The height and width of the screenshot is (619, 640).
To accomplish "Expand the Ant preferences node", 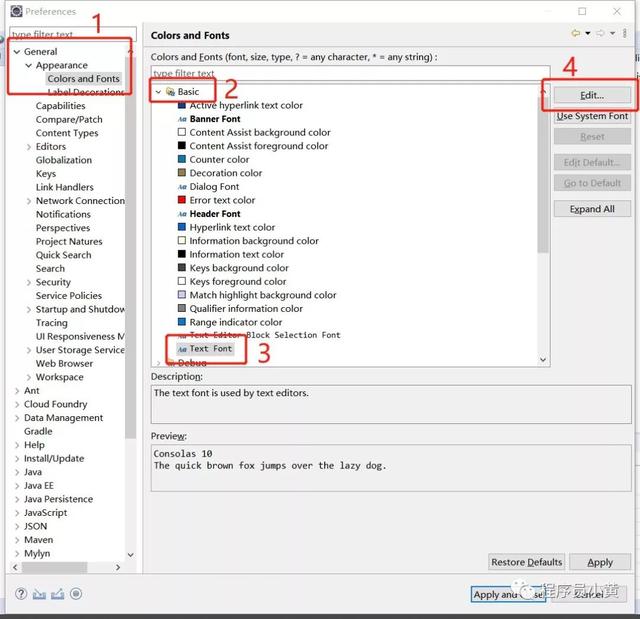I will (17, 391).
